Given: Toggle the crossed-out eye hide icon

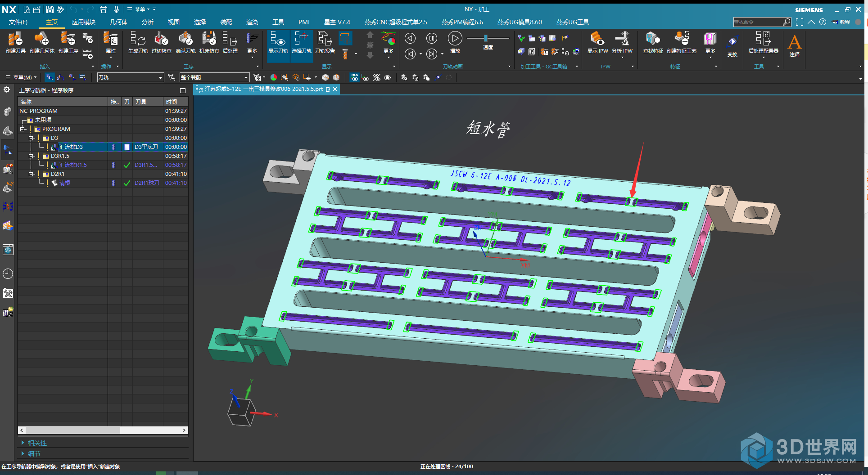Looking at the screenshot, I should pyautogui.click(x=377, y=77).
